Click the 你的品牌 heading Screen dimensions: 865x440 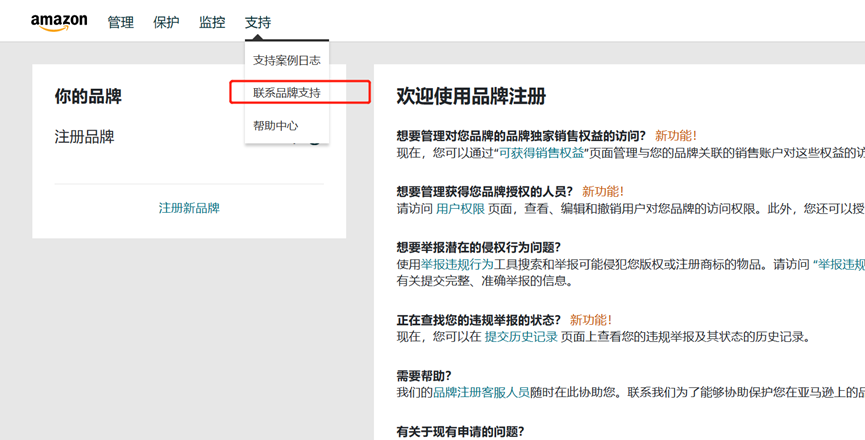pos(88,96)
